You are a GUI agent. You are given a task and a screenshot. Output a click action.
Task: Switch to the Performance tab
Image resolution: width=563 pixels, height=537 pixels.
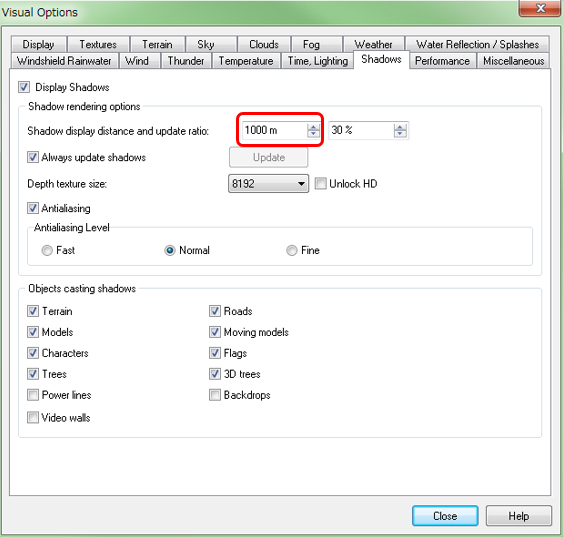point(442,61)
